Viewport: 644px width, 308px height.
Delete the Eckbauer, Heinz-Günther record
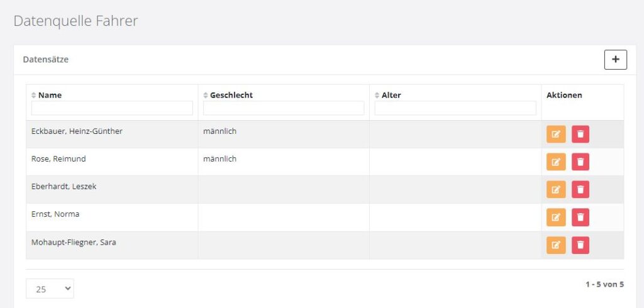coord(580,135)
